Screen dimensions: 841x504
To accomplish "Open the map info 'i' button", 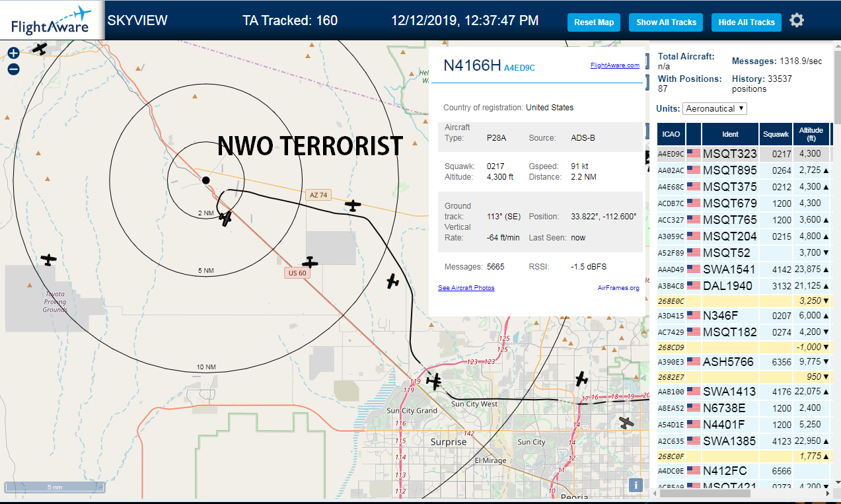I will point(636,486).
